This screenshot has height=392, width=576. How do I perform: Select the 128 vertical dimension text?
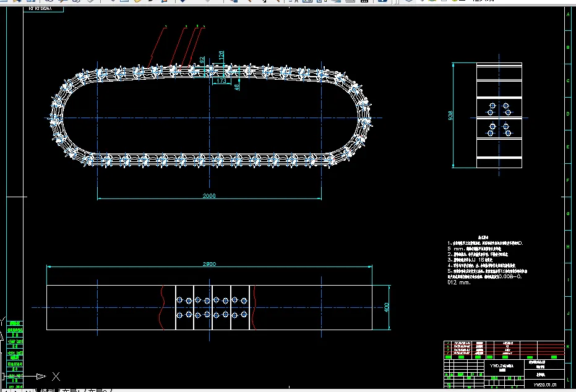[x=221, y=56]
